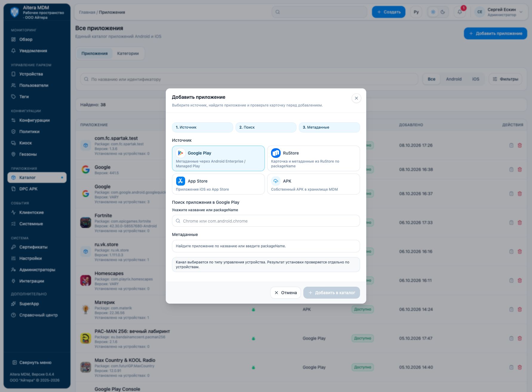Delete the com.fc.spartak.test row

tap(519, 145)
